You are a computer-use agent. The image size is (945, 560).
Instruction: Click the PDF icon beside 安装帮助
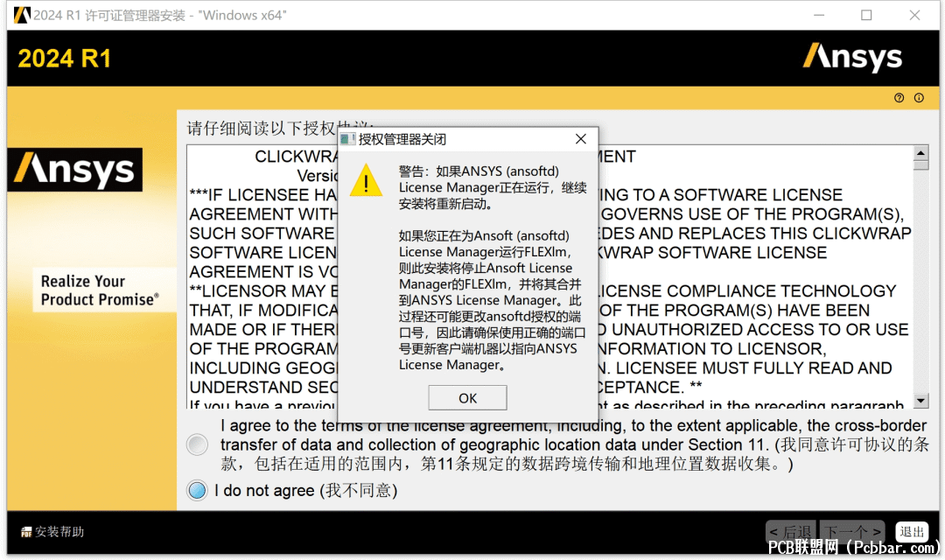[x=26, y=532]
